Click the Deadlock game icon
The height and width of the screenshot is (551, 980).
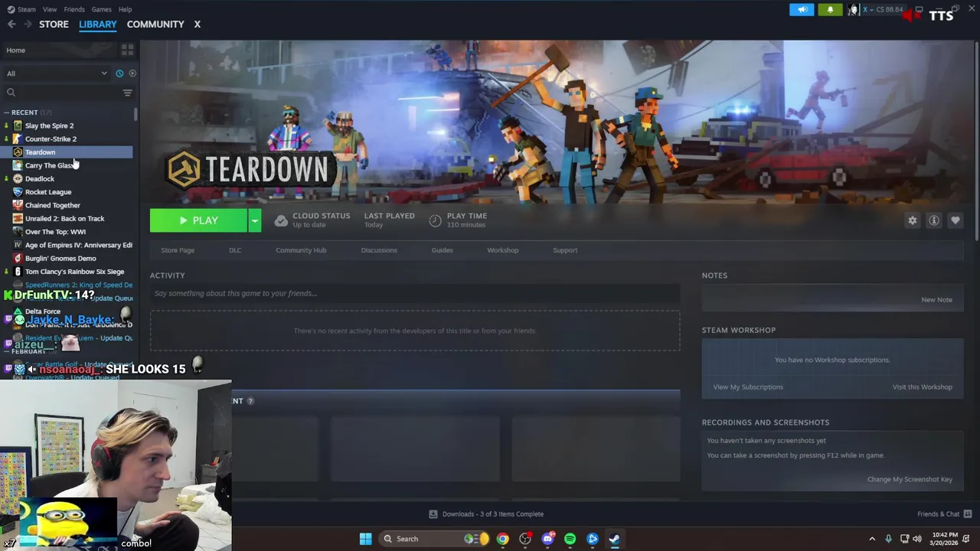pyautogui.click(x=18, y=179)
